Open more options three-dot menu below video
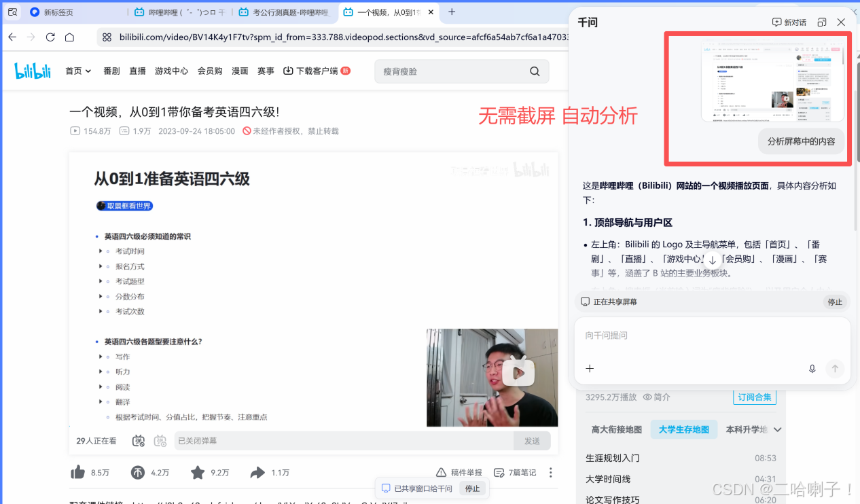Image resolution: width=860 pixels, height=504 pixels. pos(551,472)
